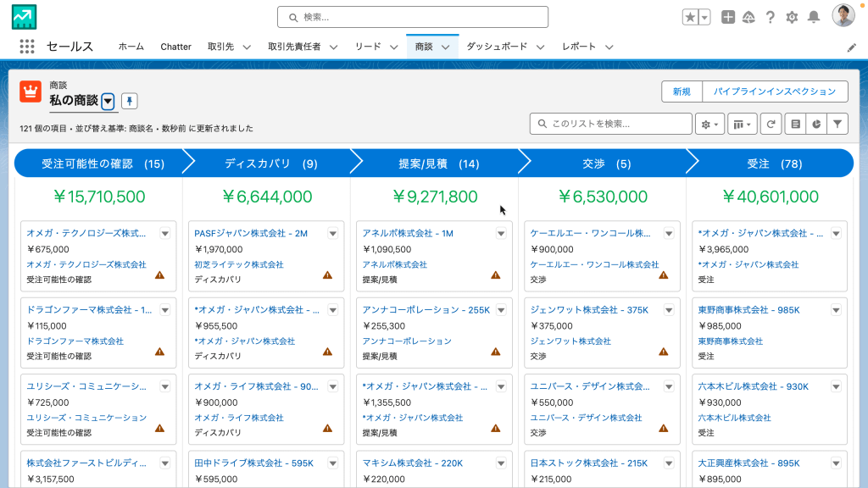Click the 新規 button

pos(682,91)
